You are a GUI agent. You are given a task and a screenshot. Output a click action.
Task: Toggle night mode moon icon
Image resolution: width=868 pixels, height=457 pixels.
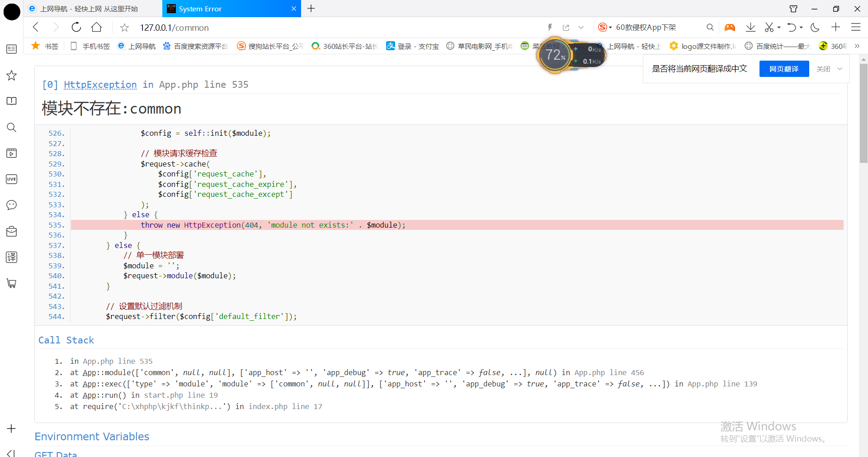[815, 27]
